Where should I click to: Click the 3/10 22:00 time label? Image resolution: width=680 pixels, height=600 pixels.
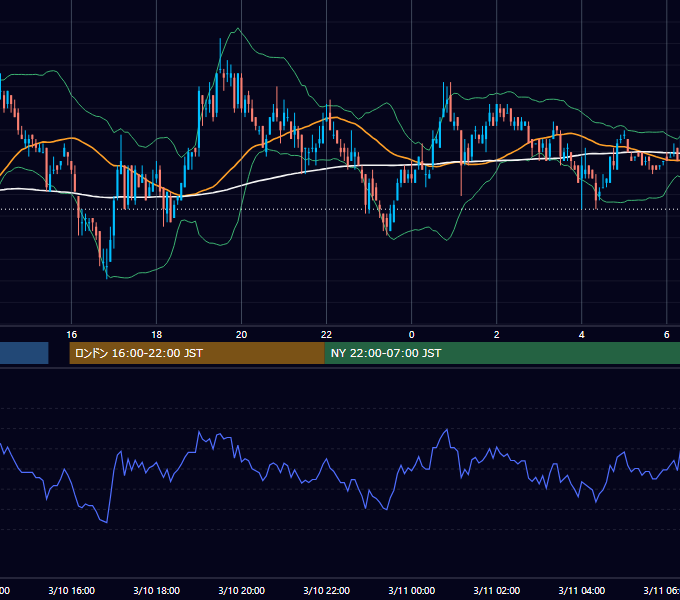click(x=327, y=590)
